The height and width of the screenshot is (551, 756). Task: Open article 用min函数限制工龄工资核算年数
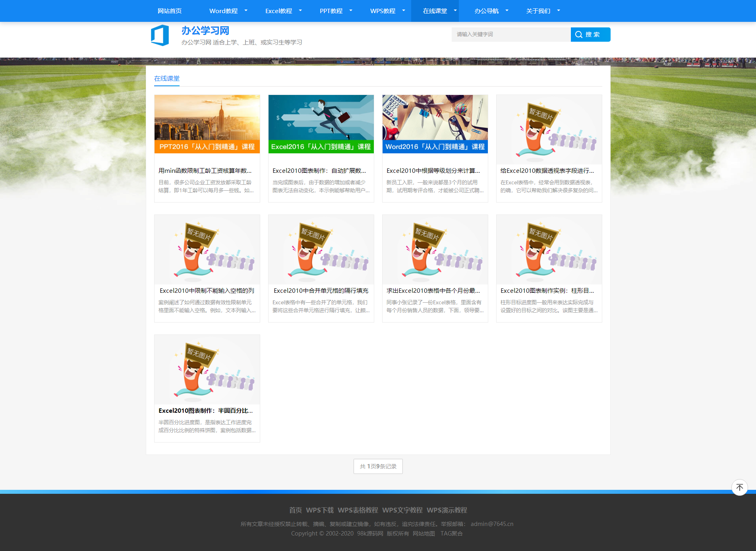click(205, 171)
